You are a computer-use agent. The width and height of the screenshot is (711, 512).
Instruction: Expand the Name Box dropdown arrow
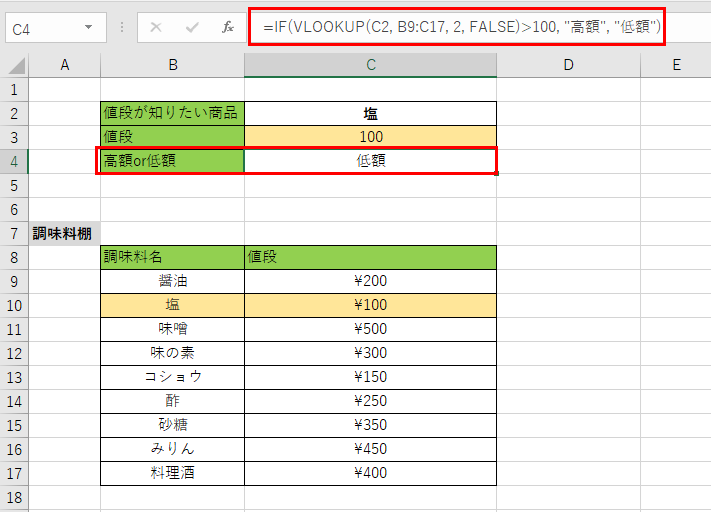[x=88, y=28]
